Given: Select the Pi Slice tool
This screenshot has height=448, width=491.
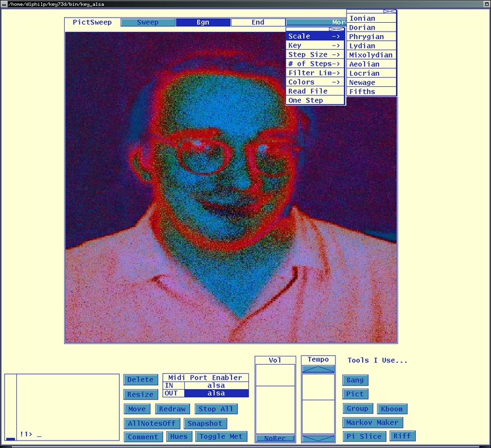Looking at the screenshot, I should [364, 436].
